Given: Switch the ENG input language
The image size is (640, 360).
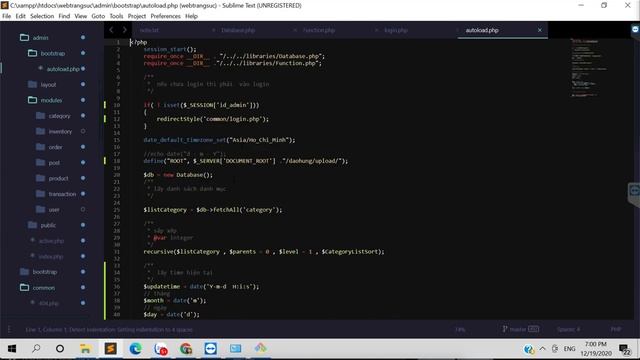Looking at the screenshot, I should (x=570, y=349).
